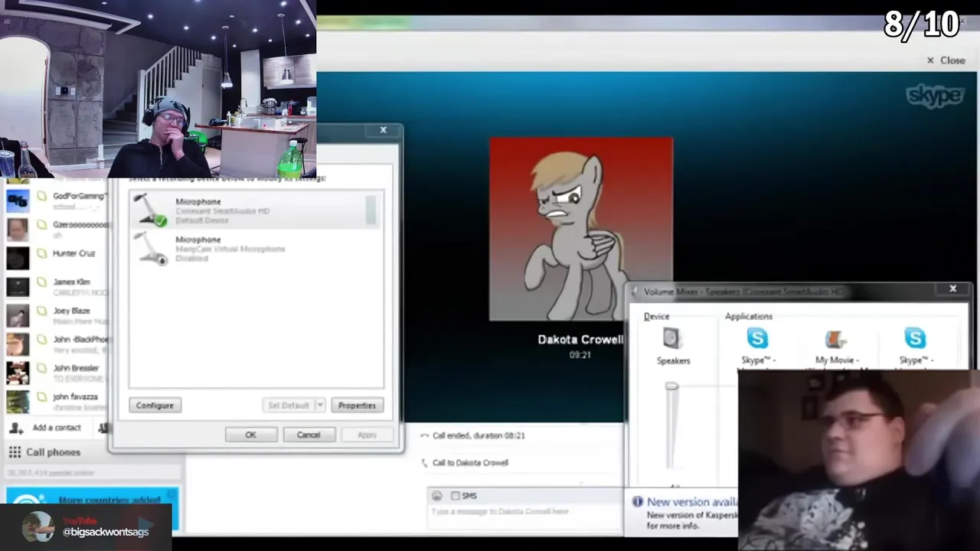This screenshot has width=980, height=551.
Task: Click the Skype logo in the call window
Action: pyautogui.click(x=934, y=96)
